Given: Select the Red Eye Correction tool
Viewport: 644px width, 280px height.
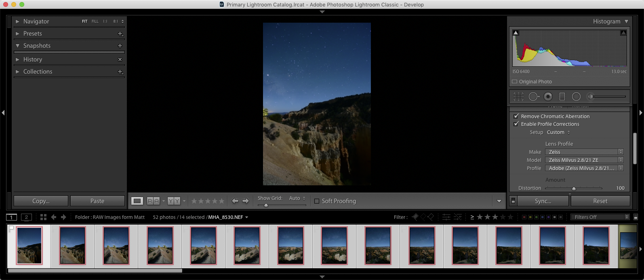Looking at the screenshot, I should pos(548,96).
